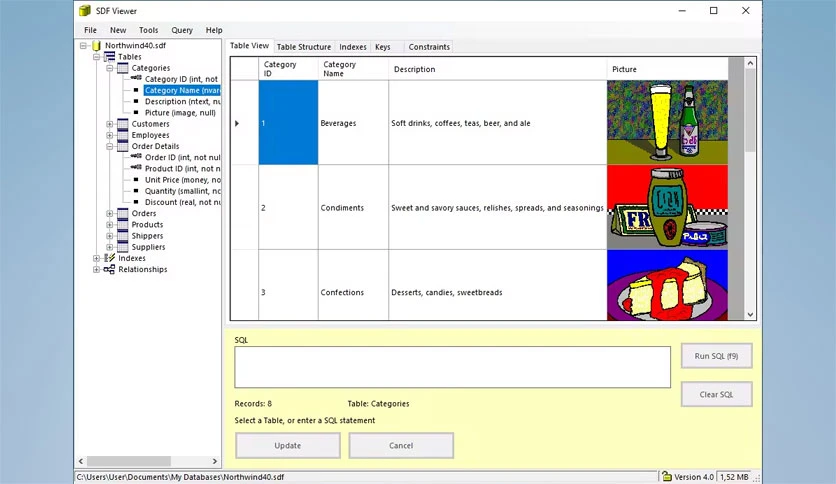Click the current row arrow indicator for Beverages
The height and width of the screenshot is (484, 836).
(x=237, y=123)
